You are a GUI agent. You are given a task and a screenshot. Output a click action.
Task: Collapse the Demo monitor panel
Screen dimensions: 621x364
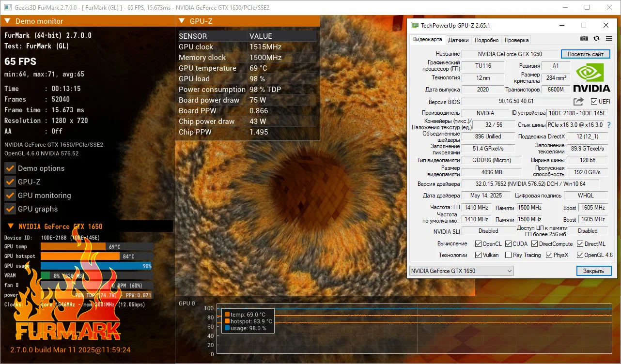(x=7, y=21)
